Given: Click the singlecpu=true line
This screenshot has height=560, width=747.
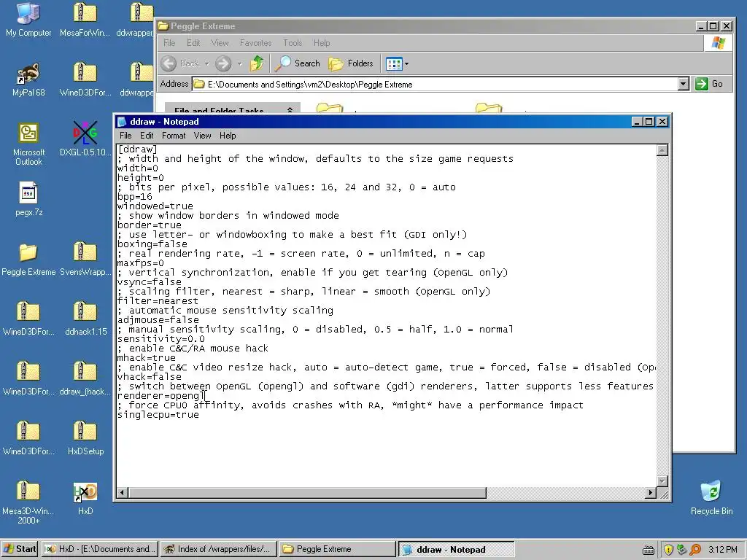Looking at the screenshot, I should point(158,415).
